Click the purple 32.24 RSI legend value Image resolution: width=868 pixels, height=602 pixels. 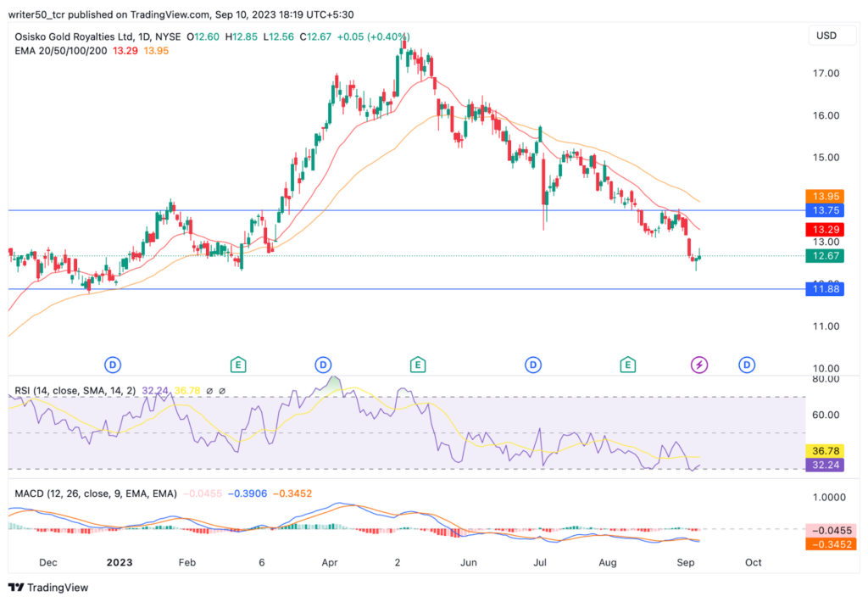(x=155, y=391)
